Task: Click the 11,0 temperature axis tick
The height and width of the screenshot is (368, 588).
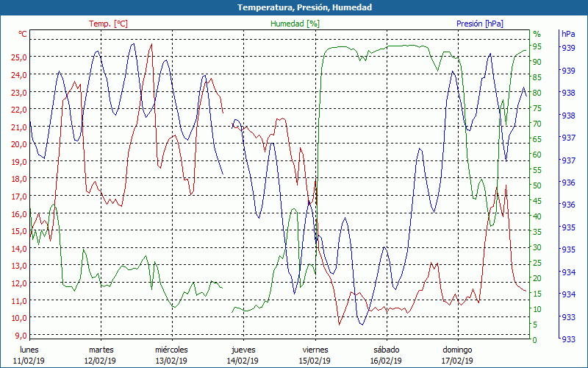Action: click(20, 300)
